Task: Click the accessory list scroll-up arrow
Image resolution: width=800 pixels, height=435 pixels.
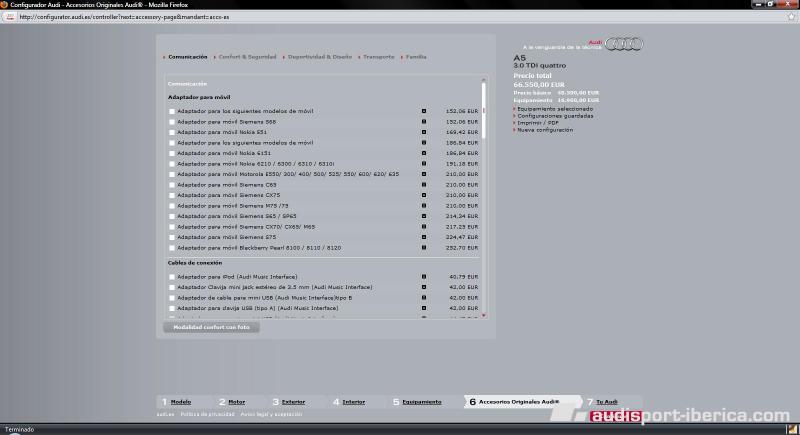Action: tap(484, 80)
